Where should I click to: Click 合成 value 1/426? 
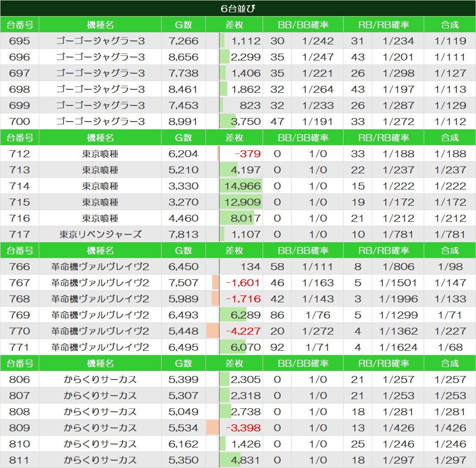450,427
